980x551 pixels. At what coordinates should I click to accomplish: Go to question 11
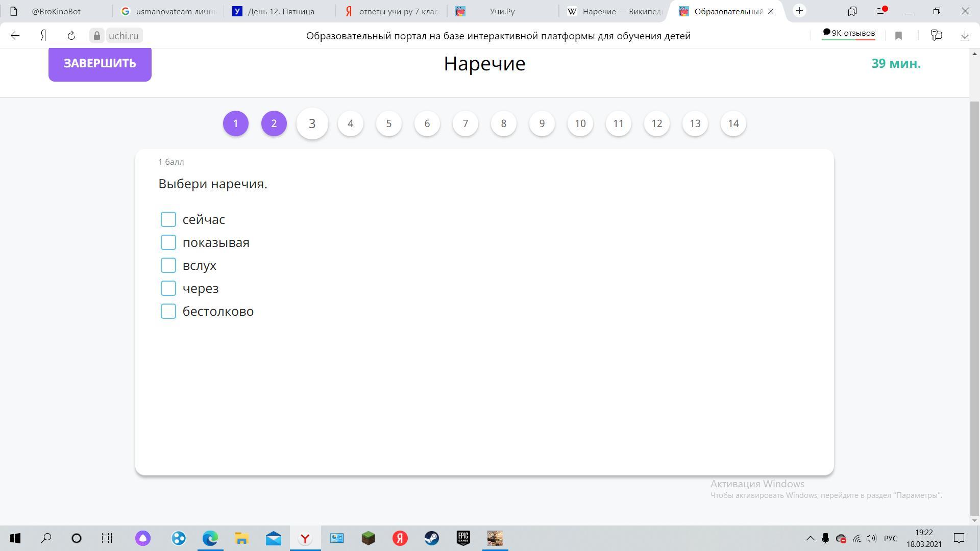(x=619, y=123)
